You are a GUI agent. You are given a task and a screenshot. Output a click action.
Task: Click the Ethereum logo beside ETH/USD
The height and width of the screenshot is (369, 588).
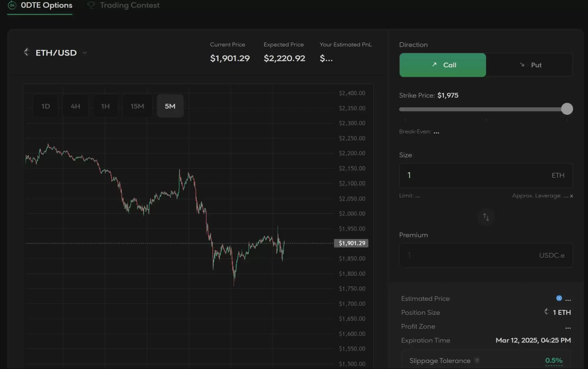click(x=27, y=52)
